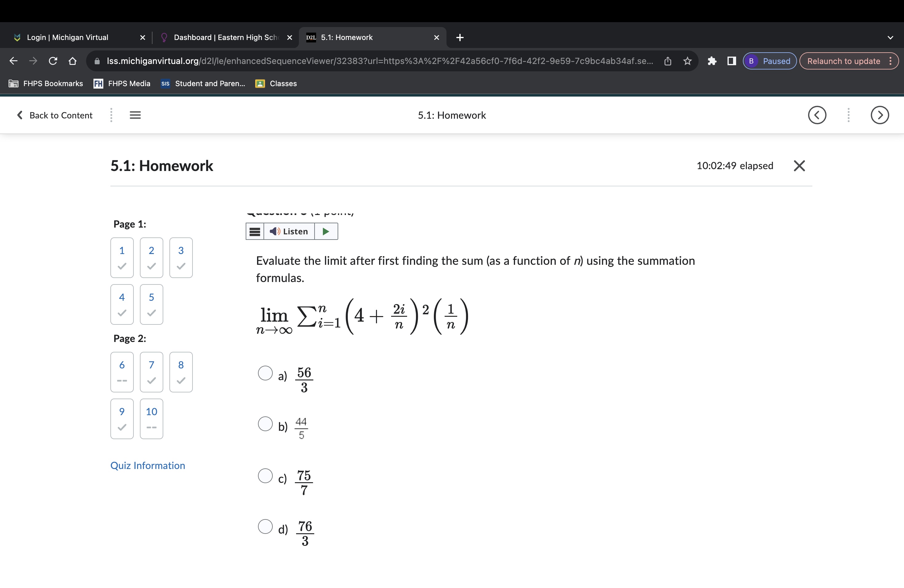Click the browser reload icon
The height and width of the screenshot is (588, 904).
53,61
